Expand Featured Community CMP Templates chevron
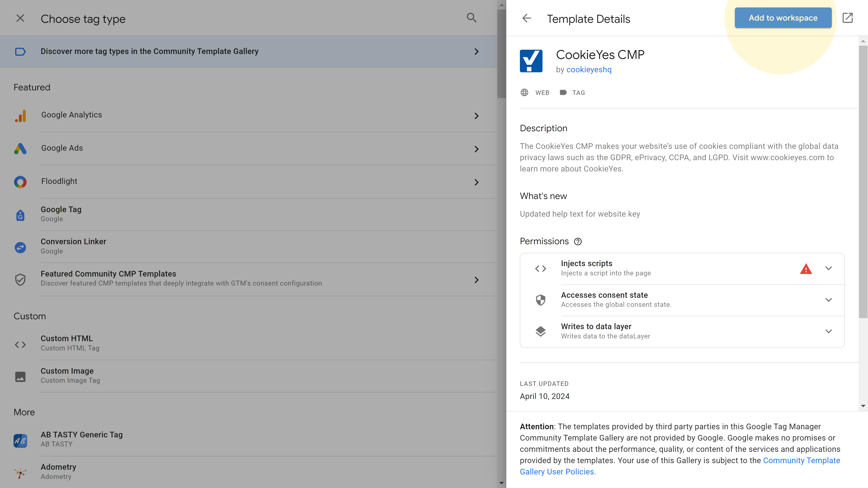This screenshot has width=868, height=488. point(476,280)
